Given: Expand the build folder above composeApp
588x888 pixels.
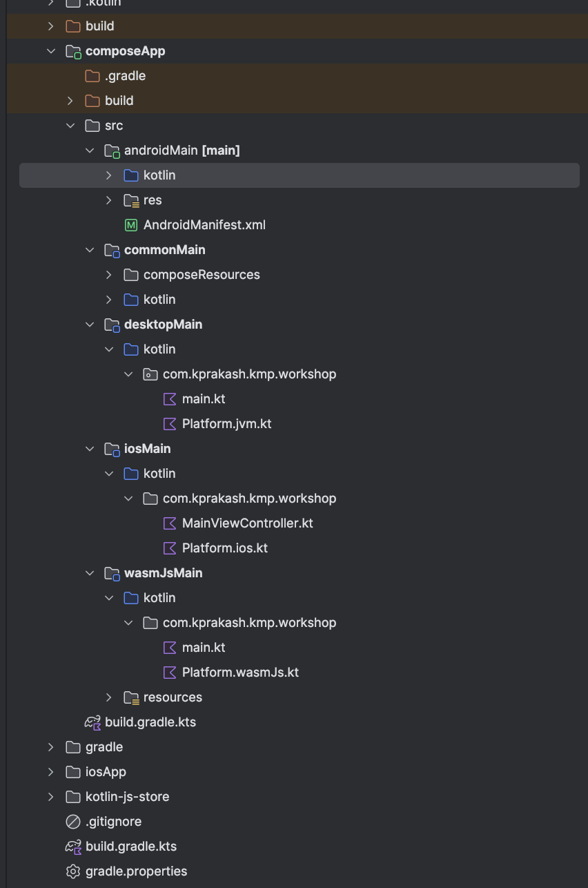Looking at the screenshot, I should (51, 26).
